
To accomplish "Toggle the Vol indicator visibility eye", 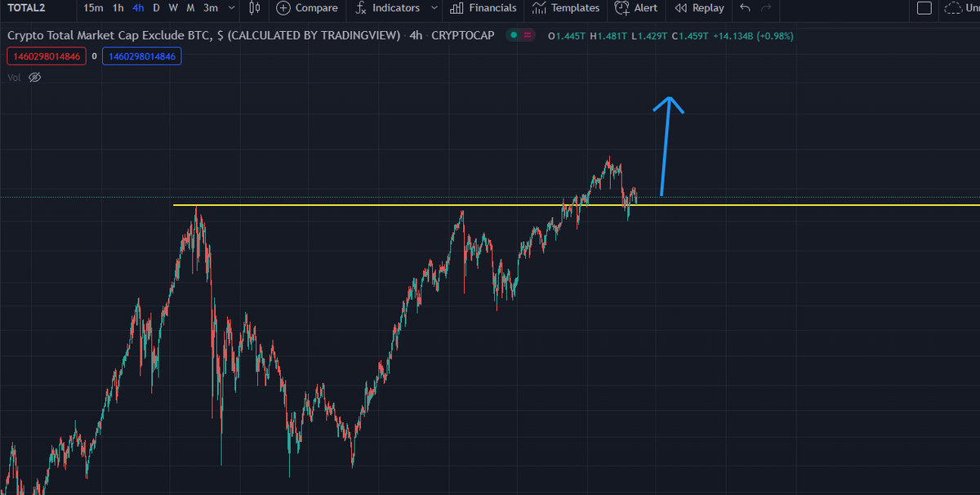I will click(34, 78).
